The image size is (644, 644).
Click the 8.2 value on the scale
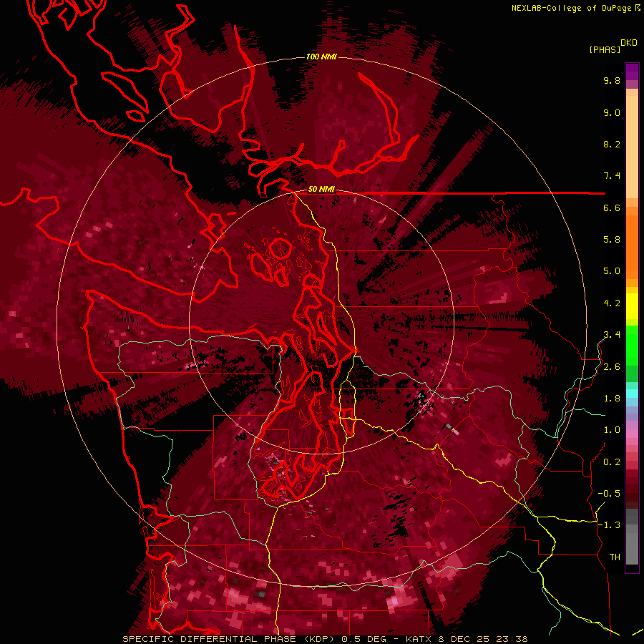point(612,144)
